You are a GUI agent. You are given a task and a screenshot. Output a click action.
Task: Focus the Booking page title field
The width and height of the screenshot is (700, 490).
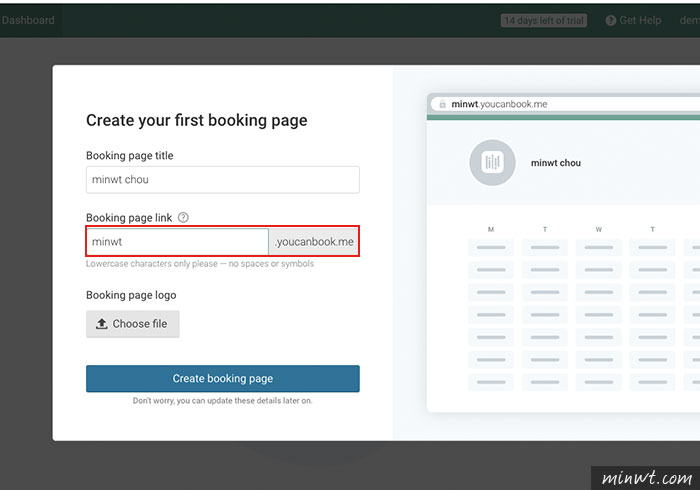click(222, 180)
